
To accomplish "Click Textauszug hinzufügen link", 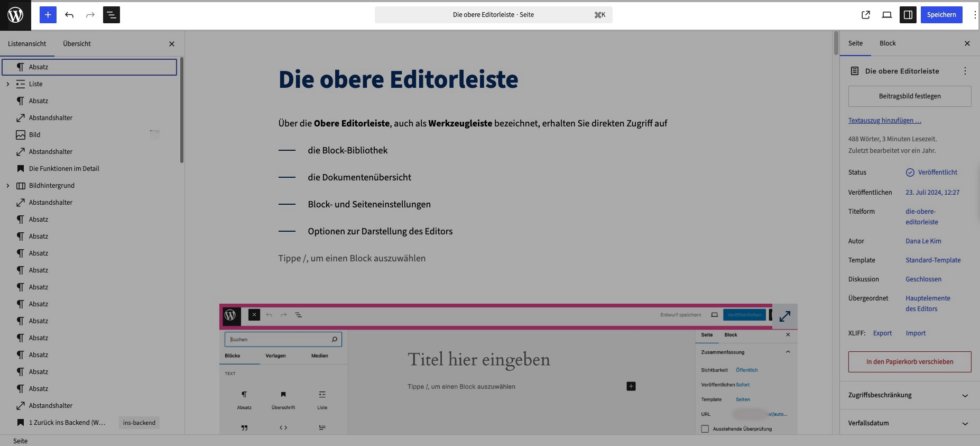I will [x=884, y=121].
